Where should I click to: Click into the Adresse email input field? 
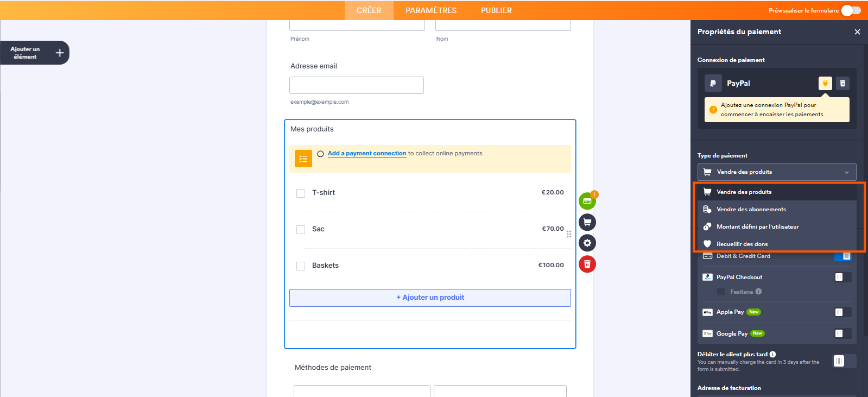pyautogui.click(x=357, y=85)
